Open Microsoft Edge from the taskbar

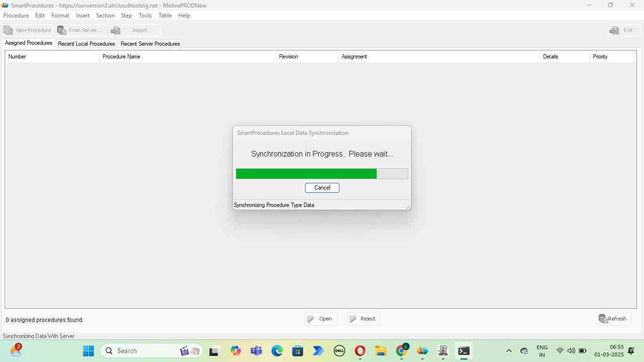point(277,351)
